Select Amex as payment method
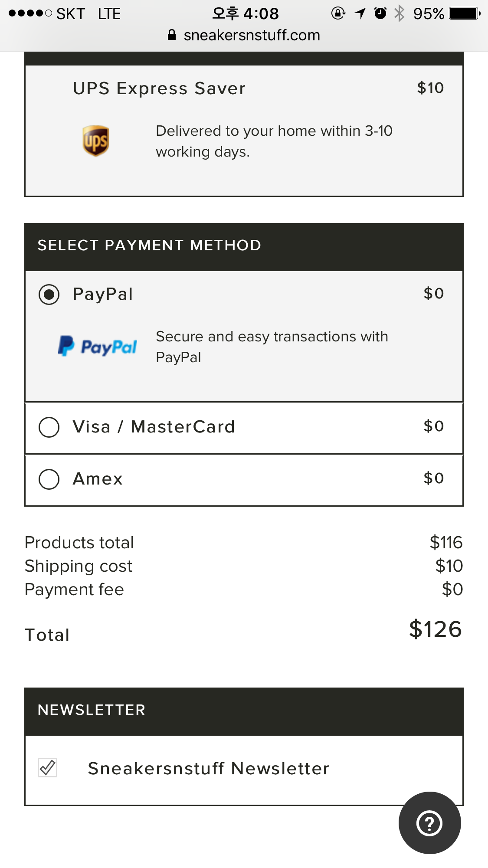488x868 pixels. coord(49,479)
